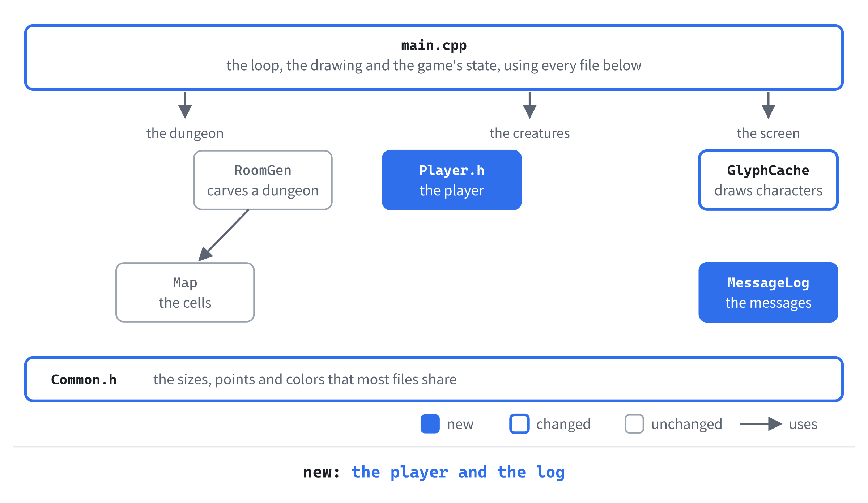Select the RoomGen box
Viewport: 868px width, 503px height.
[263, 180]
